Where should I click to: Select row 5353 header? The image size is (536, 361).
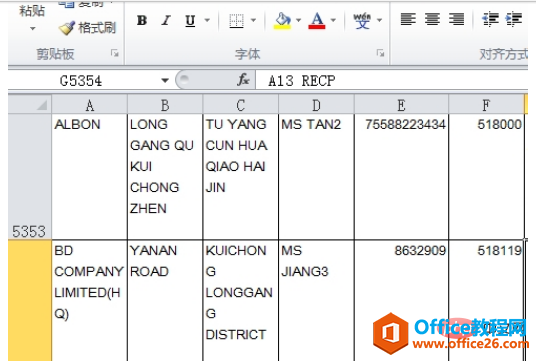30,177
